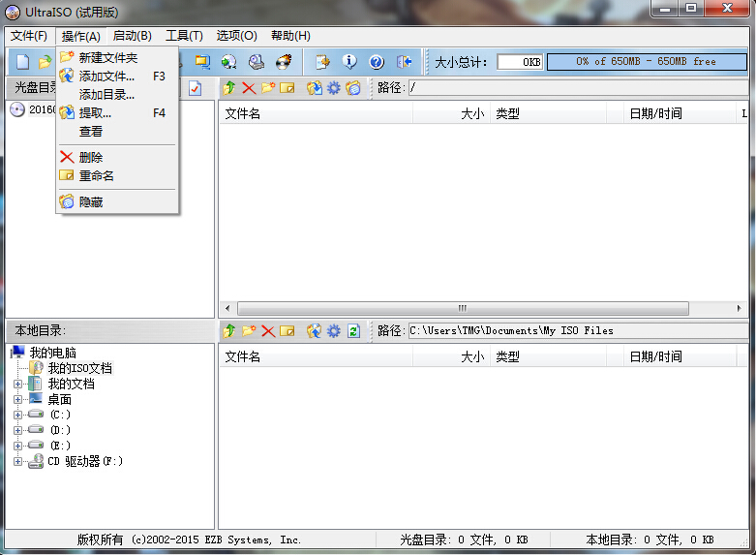Sort image list by 文件名 column

[x=317, y=113]
